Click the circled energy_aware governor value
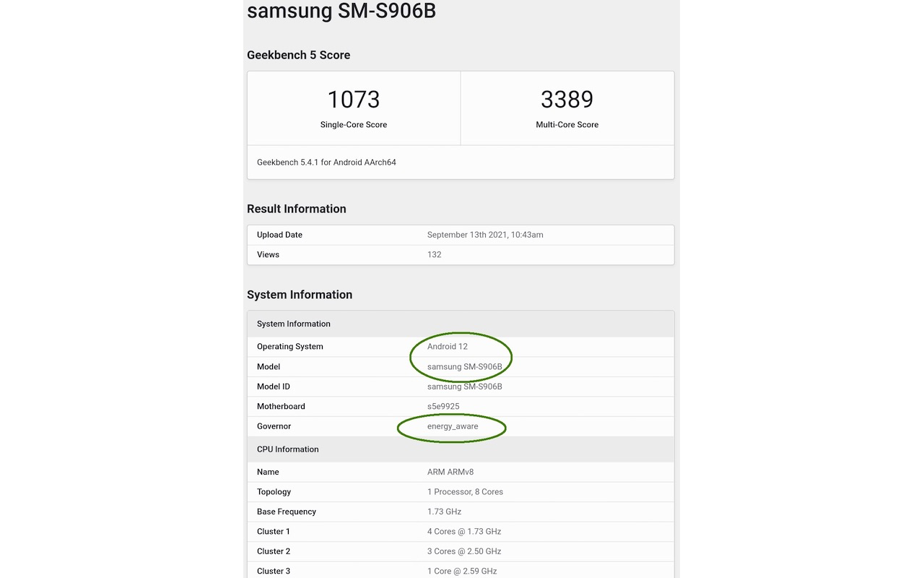This screenshot has height=578, width=924. 453,426
